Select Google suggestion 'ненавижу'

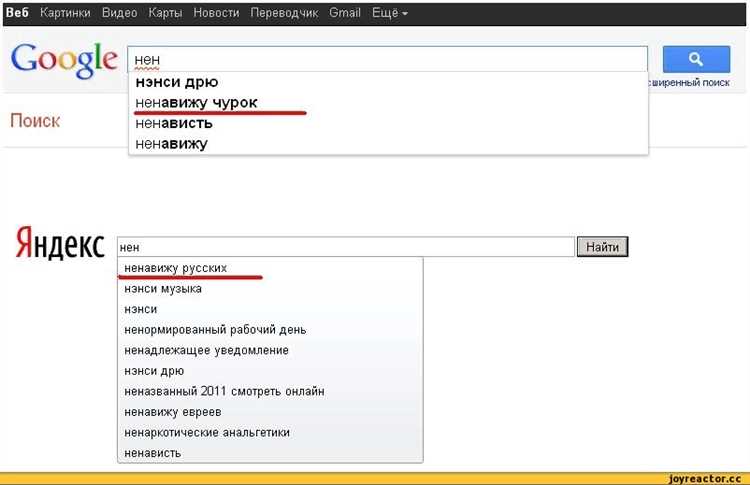(388, 144)
